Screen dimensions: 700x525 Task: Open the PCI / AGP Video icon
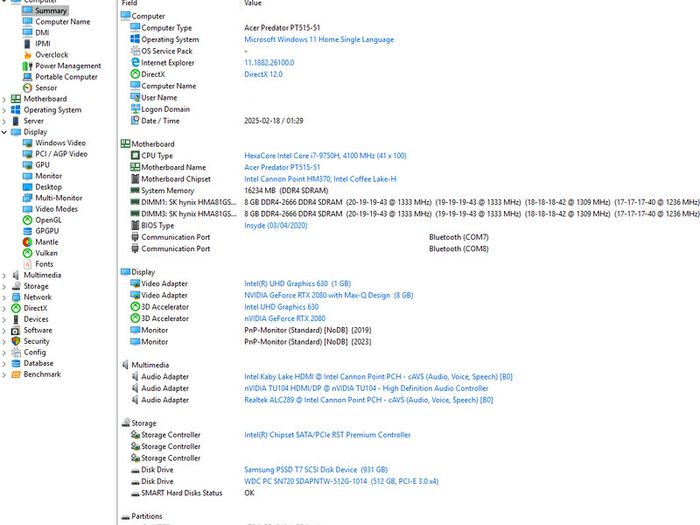[28, 154]
